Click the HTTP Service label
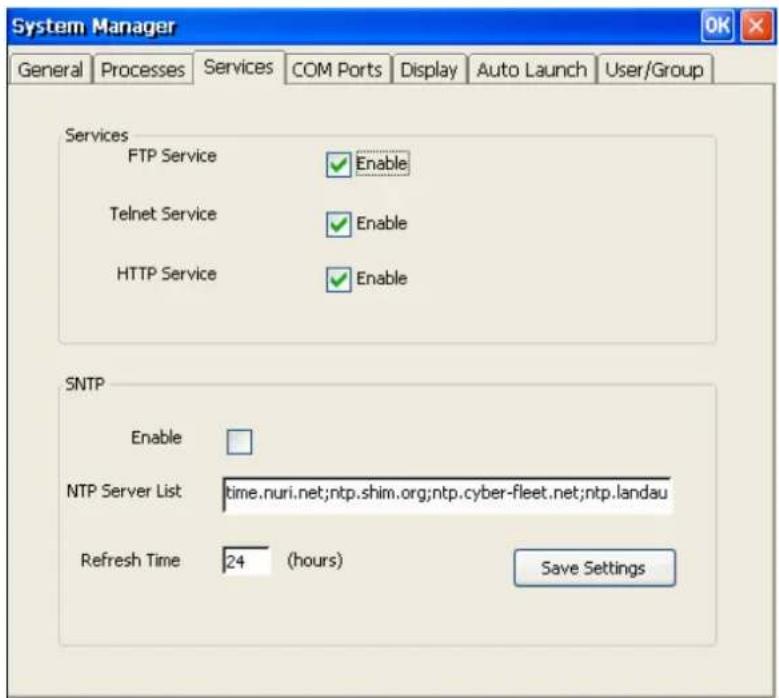Screen dimensions: 779x698 (x=166, y=274)
